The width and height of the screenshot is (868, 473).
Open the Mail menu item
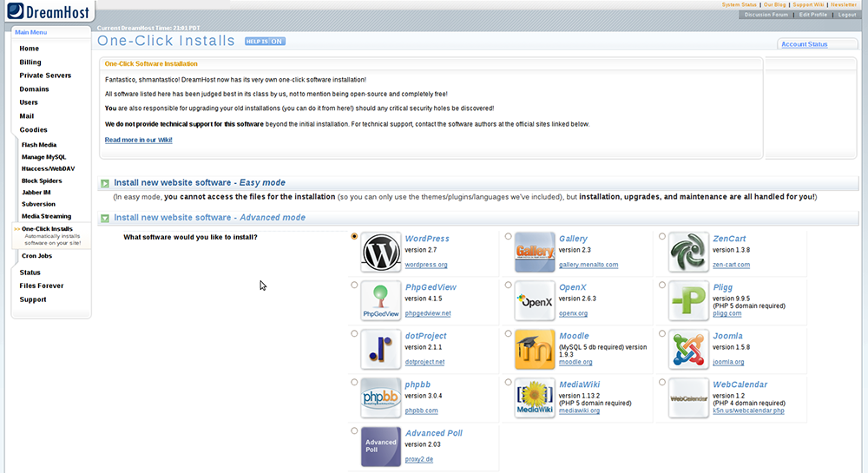coord(27,116)
